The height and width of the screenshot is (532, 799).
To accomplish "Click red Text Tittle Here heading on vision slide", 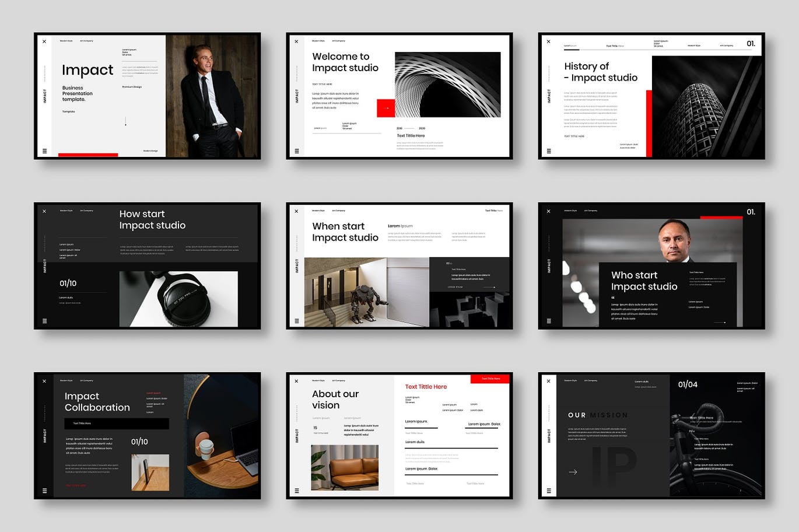I will click(x=426, y=387).
